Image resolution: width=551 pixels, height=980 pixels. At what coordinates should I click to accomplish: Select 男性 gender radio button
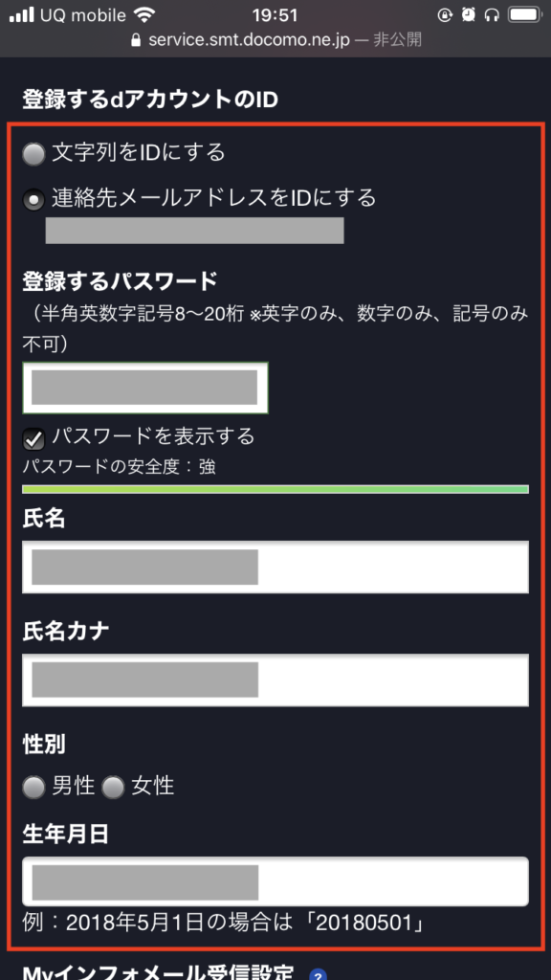[x=33, y=787]
